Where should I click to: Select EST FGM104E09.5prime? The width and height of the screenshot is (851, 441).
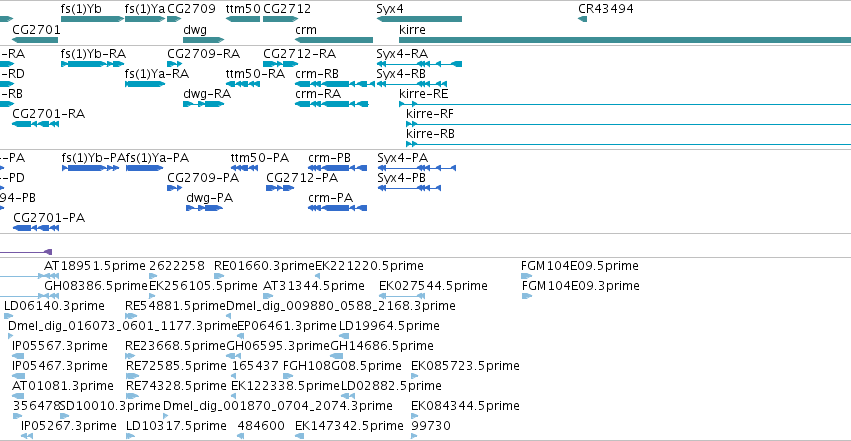click(x=526, y=276)
